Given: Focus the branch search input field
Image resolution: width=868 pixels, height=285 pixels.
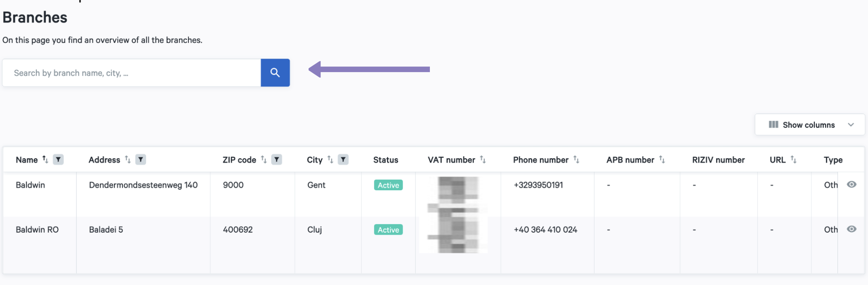Looking at the screenshot, I should tap(132, 73).
